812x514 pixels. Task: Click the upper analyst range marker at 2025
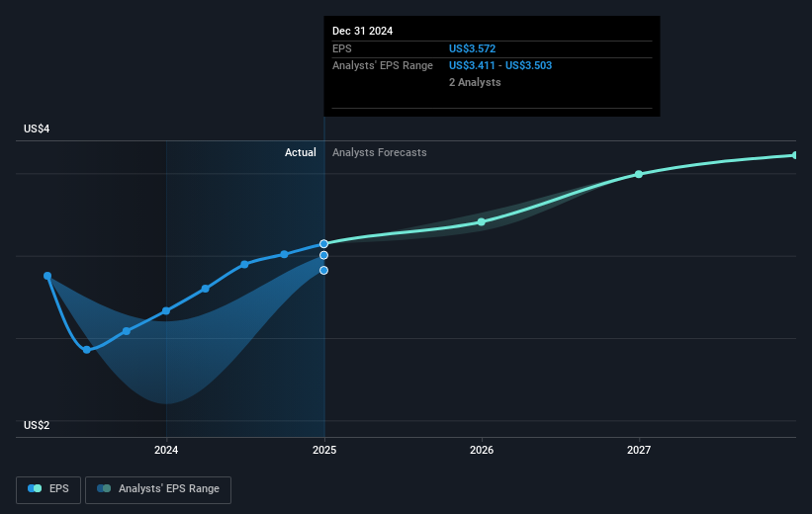point(323,255)
